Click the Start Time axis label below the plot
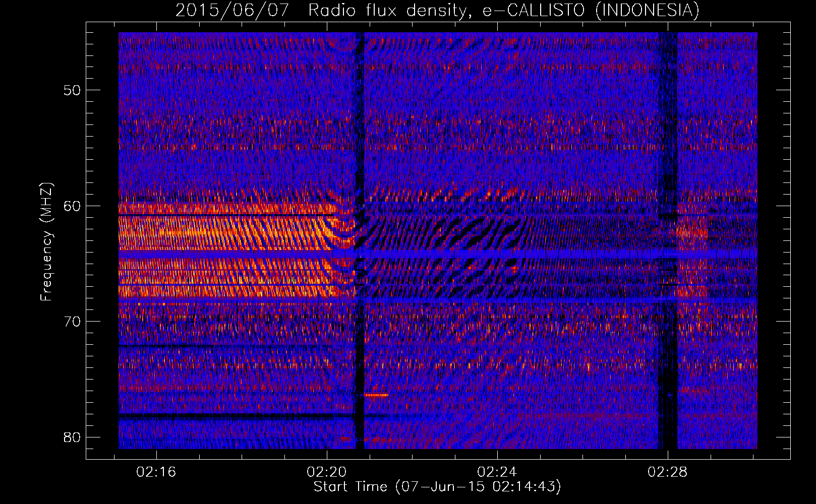Screen dimensions: 816x504 pyautogui.click(x=437, y=487)
